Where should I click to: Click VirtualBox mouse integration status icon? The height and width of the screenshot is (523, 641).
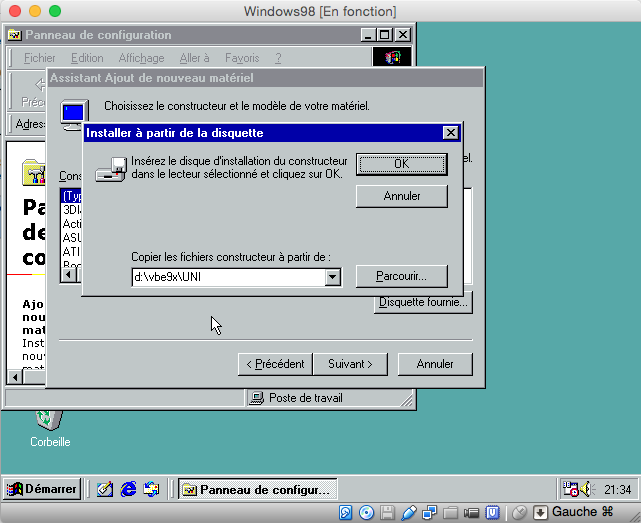point(519,512)
